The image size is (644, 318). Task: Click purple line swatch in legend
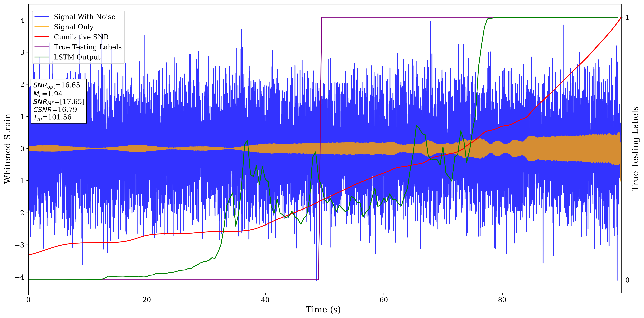tap(42, 47)
